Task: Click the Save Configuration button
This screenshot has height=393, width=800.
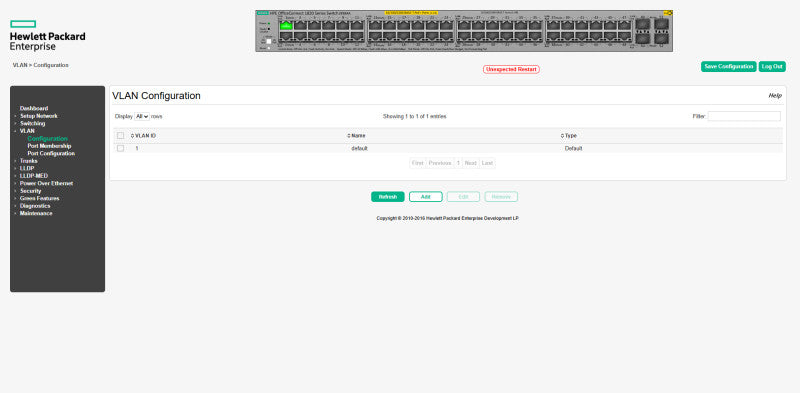Action: 729,67
